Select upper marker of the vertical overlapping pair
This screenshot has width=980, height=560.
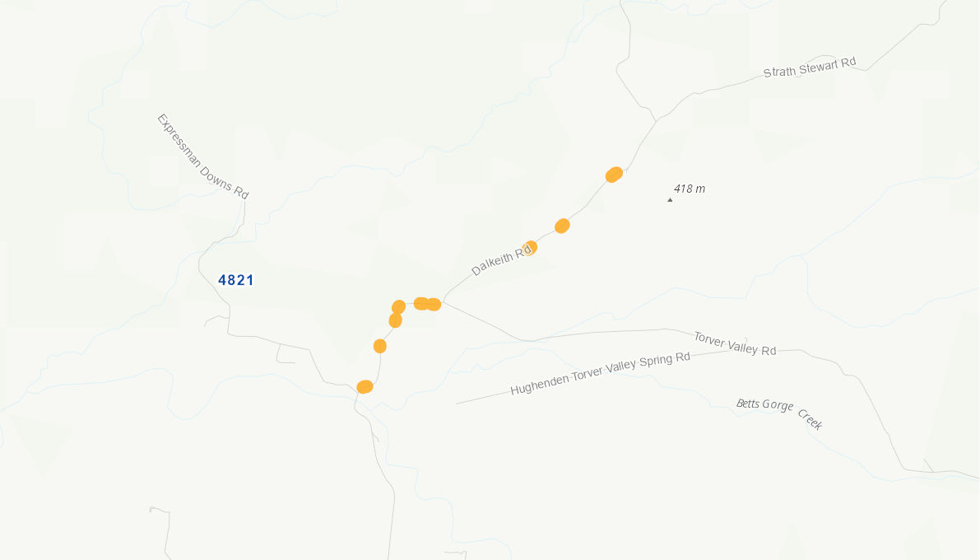(x=399, y=307)
